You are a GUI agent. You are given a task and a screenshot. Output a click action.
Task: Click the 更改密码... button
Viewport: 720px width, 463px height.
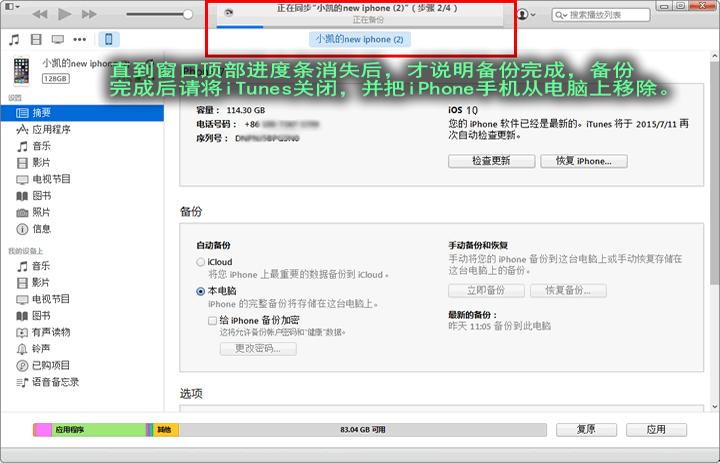click(258, 349)
